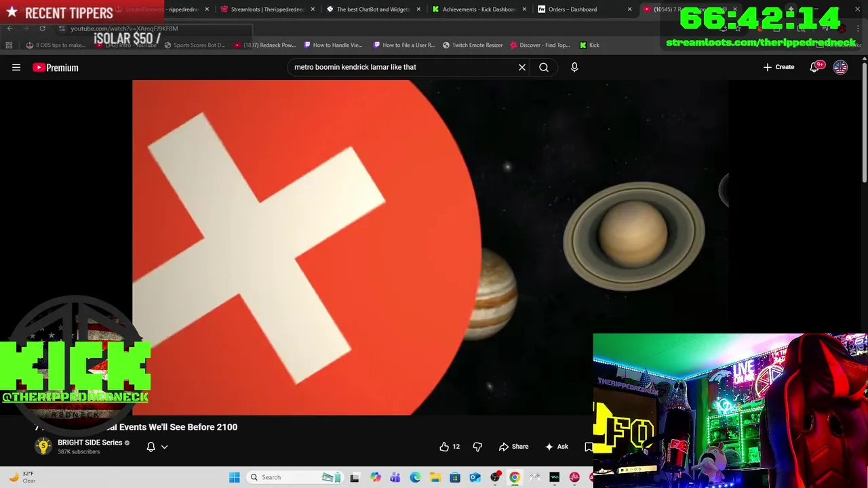Run search with the magnifier button
The image size is (868, 488).
(544, 67)
